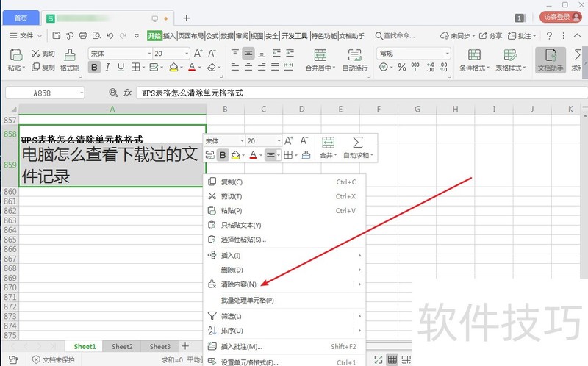Switch to normal grid view in status bar
Viewport: 588px width, 366px height.
392,359
